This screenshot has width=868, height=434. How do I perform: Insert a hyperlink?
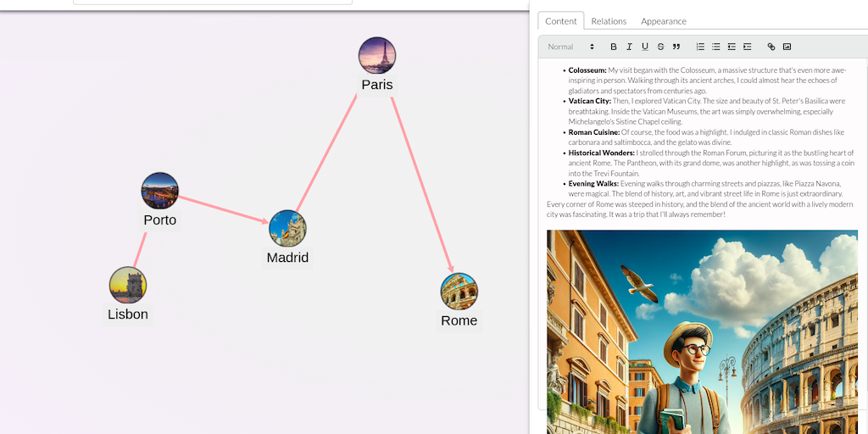(771, 47)
